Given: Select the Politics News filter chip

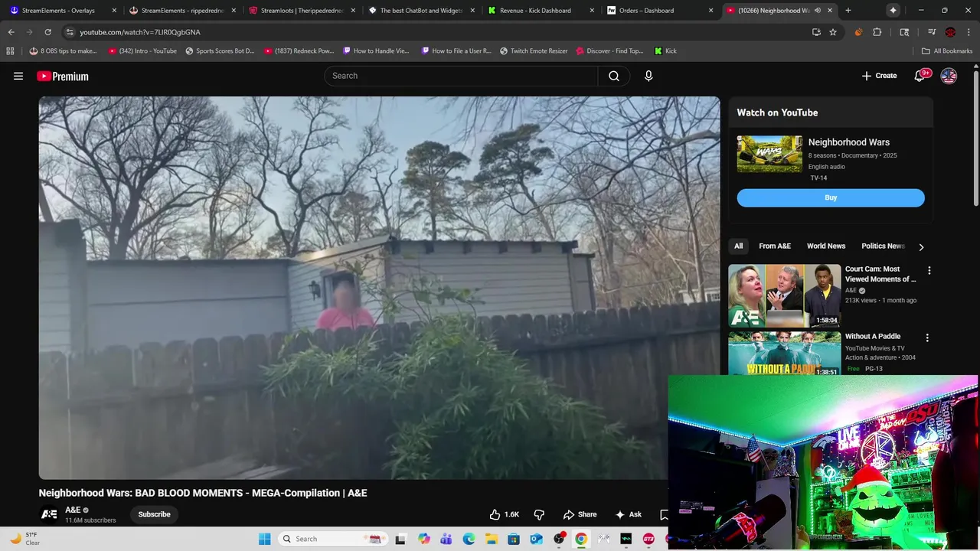Looking at the screenshot, I should 883,246.
